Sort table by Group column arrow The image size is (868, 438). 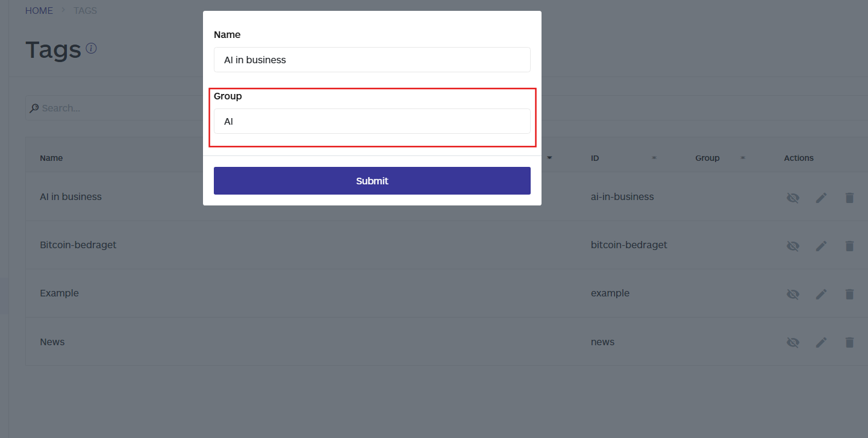(743, 158)
